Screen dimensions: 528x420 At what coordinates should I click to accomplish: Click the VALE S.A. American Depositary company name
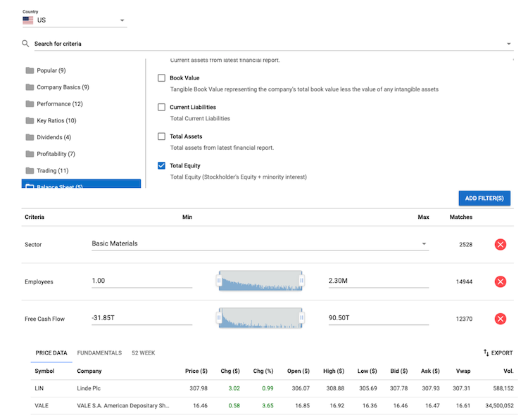point(123,405)
